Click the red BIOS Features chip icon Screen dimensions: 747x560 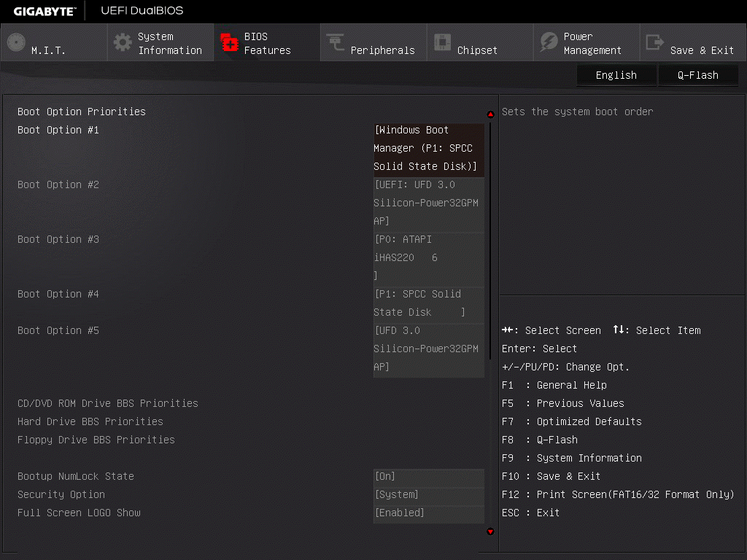pos(230,42)
